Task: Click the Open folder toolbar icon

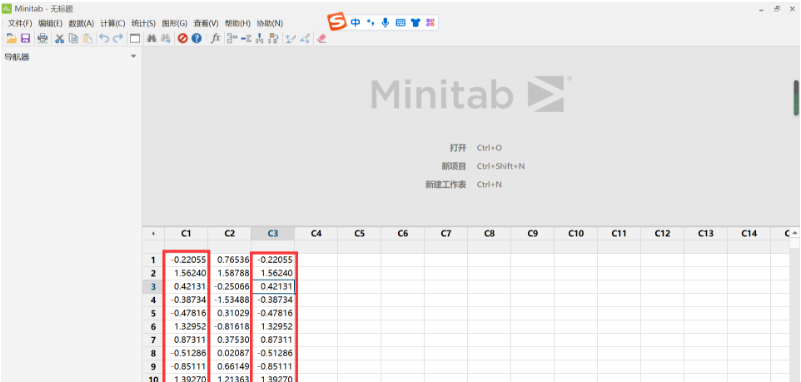Action: click(x=11, y=38)
